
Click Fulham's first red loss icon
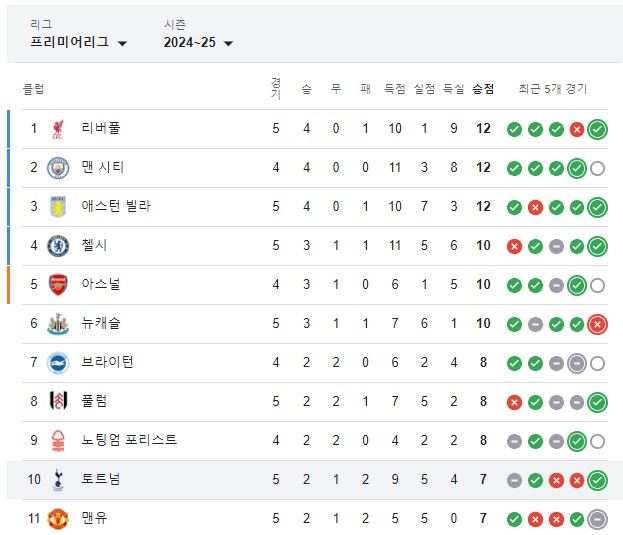coord(514,402)
